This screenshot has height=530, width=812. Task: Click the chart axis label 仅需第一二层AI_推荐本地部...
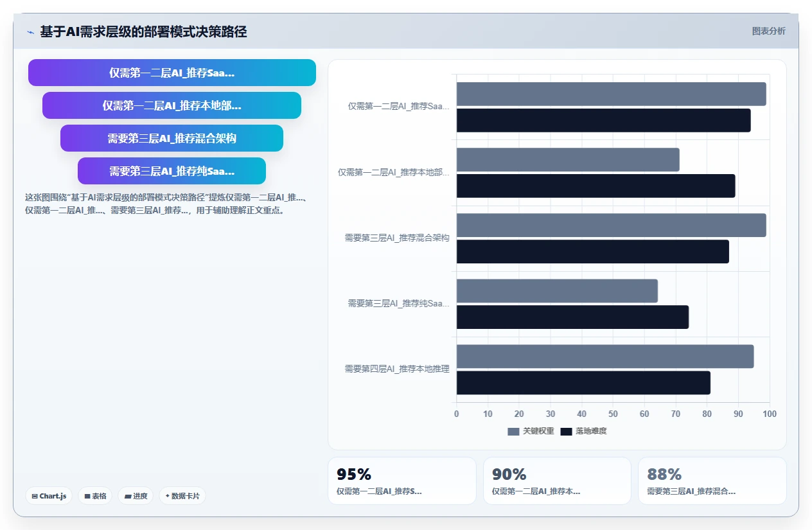point(394,172)
